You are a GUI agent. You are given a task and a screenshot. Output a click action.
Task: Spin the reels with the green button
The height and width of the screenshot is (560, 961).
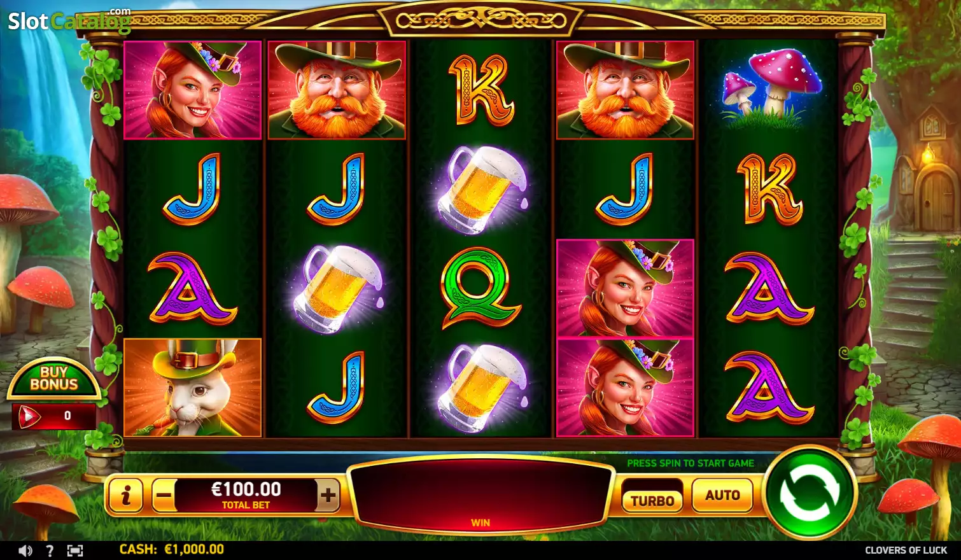coord(810,493)
